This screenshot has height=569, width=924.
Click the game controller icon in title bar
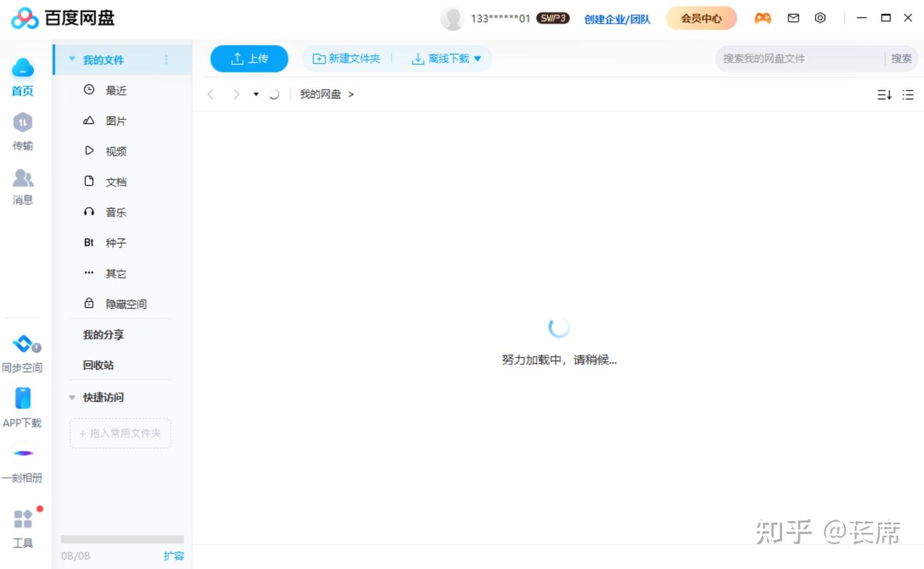pos(762,18)
